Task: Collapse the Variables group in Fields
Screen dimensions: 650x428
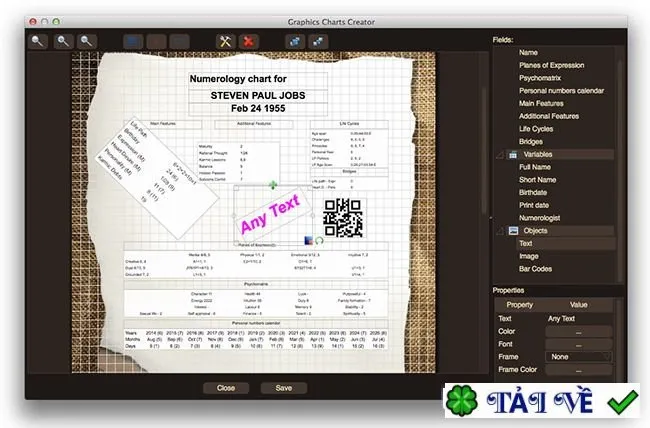Action: point(500,155)
